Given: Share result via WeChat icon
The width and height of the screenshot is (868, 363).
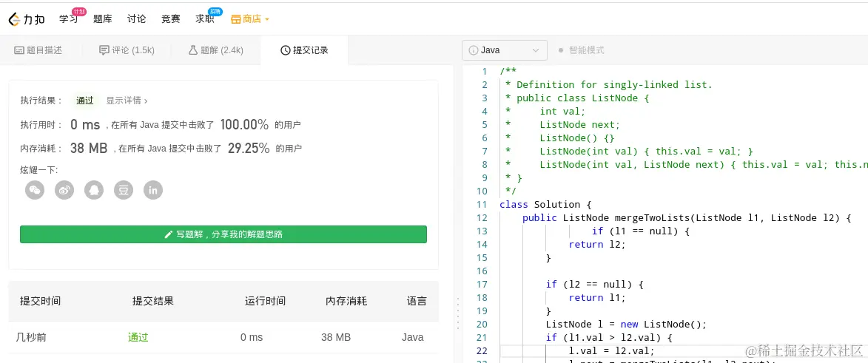Looking at the screenshot, I should click(x=35, y=190).
